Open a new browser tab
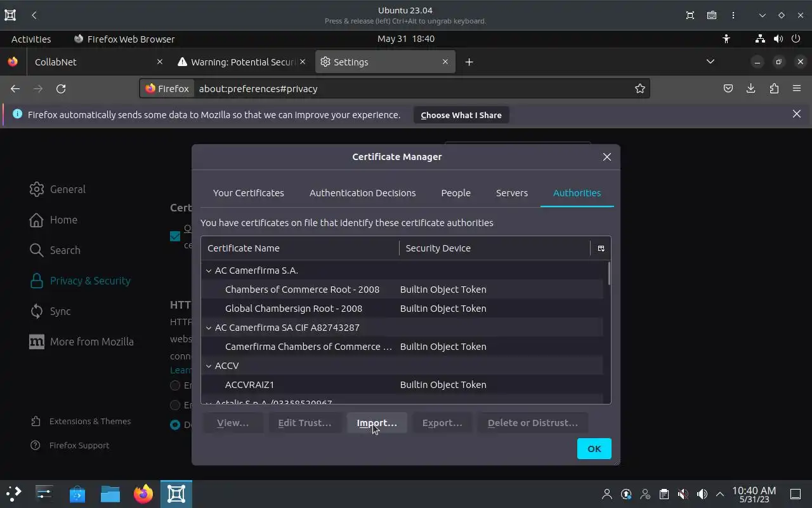 469,62
